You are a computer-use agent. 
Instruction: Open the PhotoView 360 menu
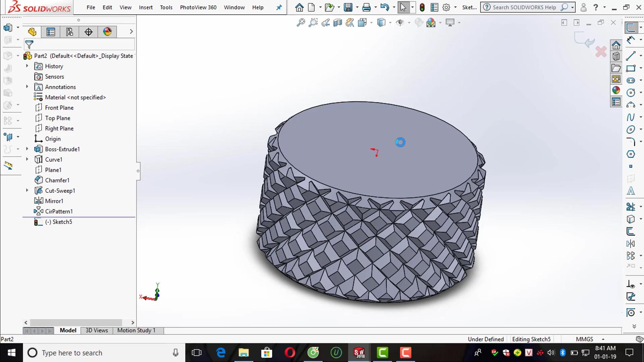(x=198, y=7)
